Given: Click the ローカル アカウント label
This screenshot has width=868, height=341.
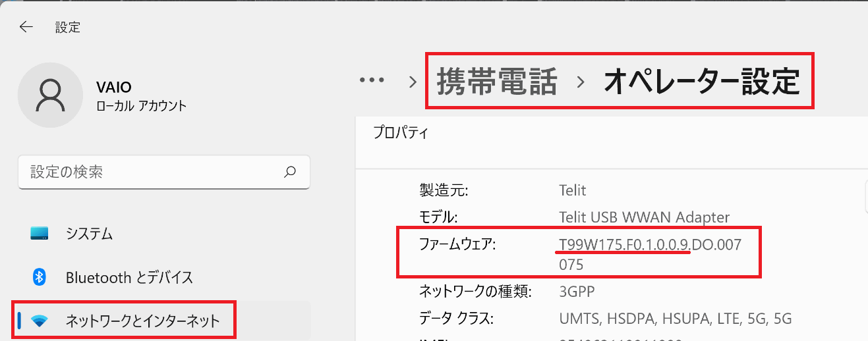Looking at the screenshot, I should [x=141, y=105].
